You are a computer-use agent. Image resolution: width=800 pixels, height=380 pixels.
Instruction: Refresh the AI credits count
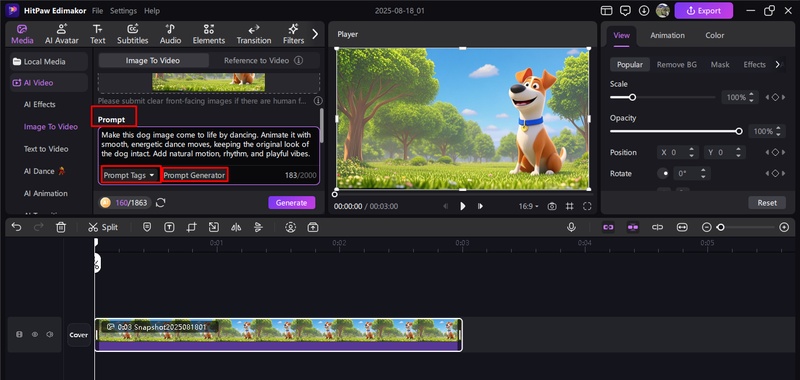tap(161, 202)
